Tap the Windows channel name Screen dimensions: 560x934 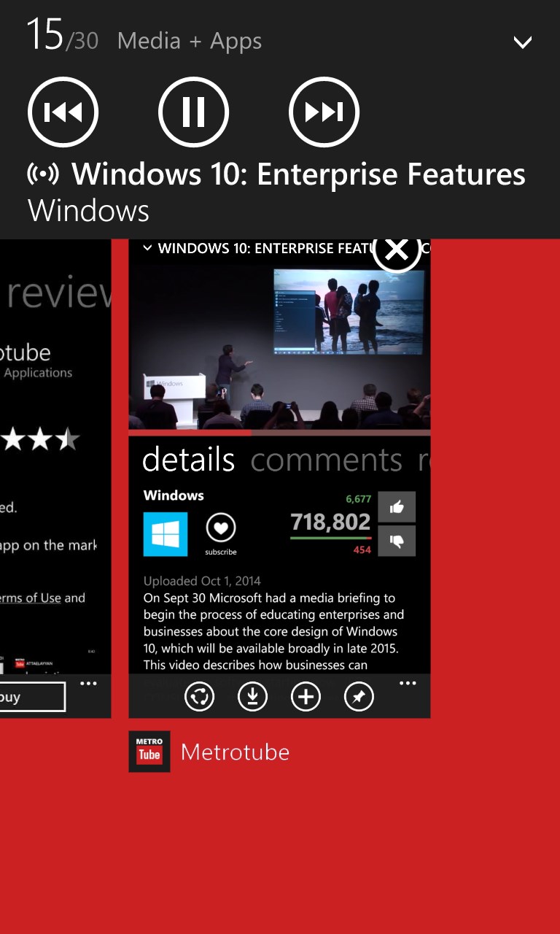coord(174,495)
